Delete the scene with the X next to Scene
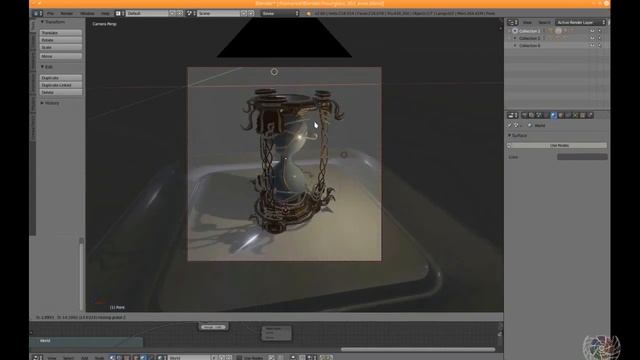640x360 pixels. pos(251,13)
